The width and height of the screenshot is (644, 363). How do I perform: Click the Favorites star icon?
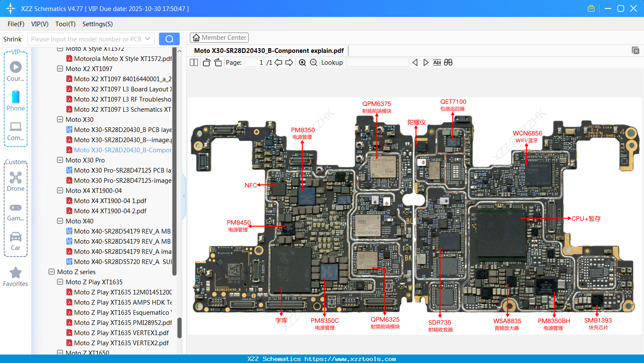point(15,272)
